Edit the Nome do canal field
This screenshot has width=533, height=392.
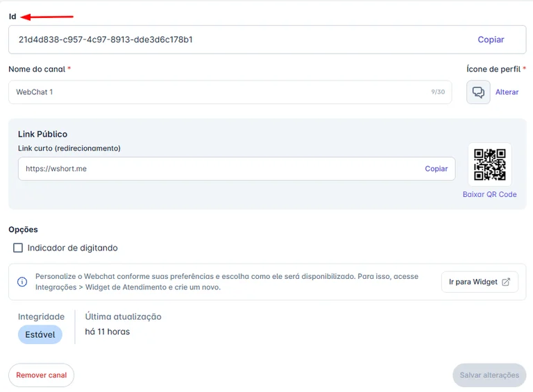click(230, 92)
